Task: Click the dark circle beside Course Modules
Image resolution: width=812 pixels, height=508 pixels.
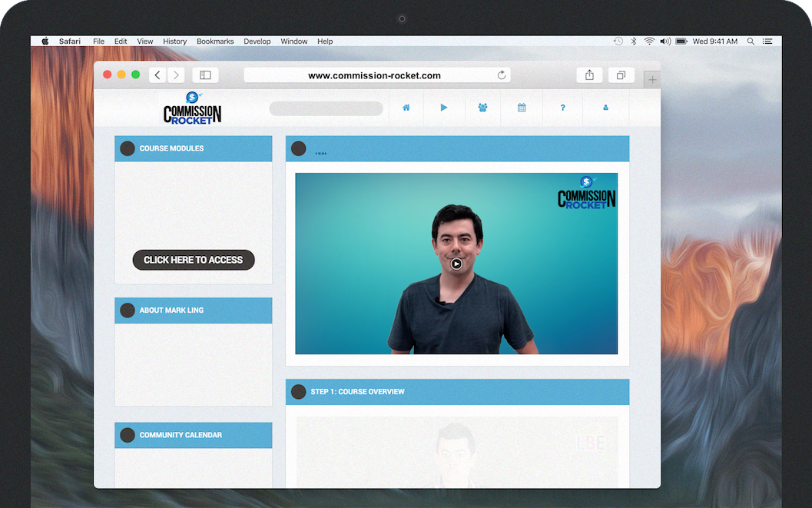Action: pyautogui.click(x=128, y=148)
